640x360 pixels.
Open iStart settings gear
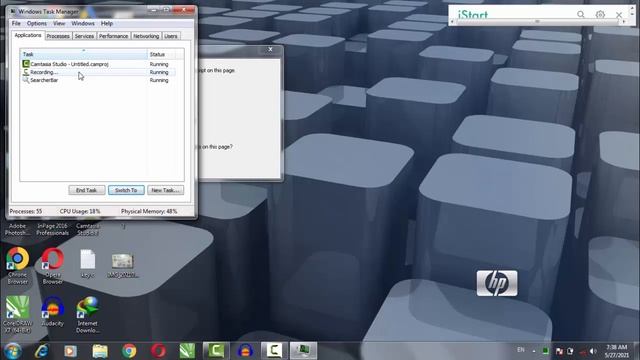pyautogui.click(x=600, y=14)
